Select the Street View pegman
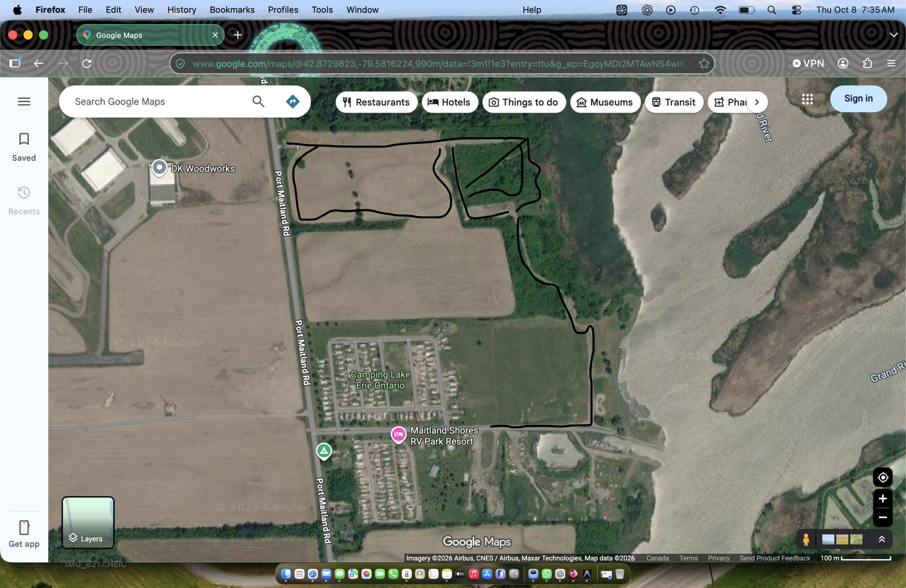 pos(806,539)
